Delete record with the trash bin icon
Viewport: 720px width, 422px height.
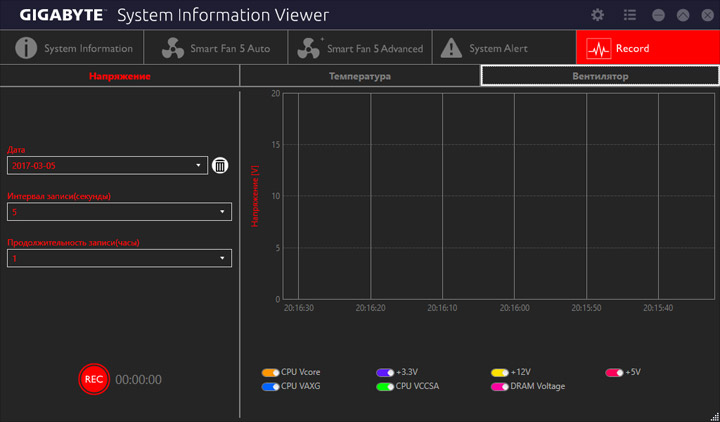point(220,165)
